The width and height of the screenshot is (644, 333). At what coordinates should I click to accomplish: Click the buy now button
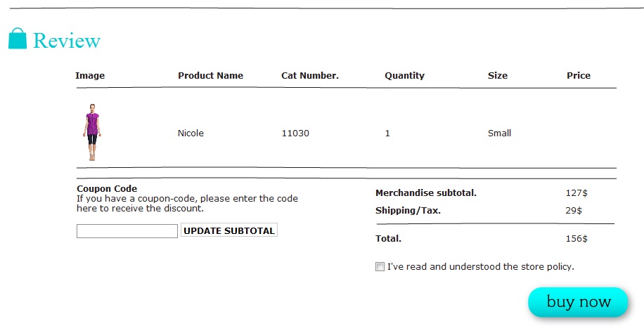pos(579,302)
